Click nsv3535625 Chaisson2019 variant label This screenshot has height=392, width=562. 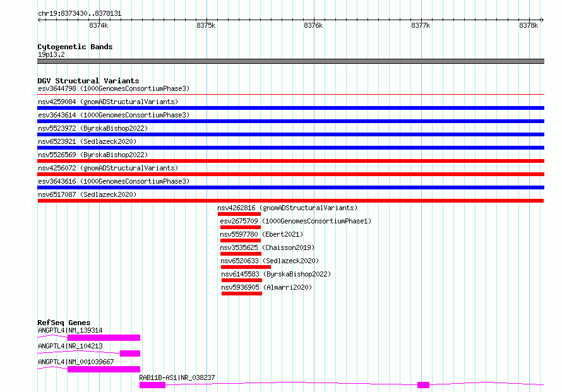[267, 247]
